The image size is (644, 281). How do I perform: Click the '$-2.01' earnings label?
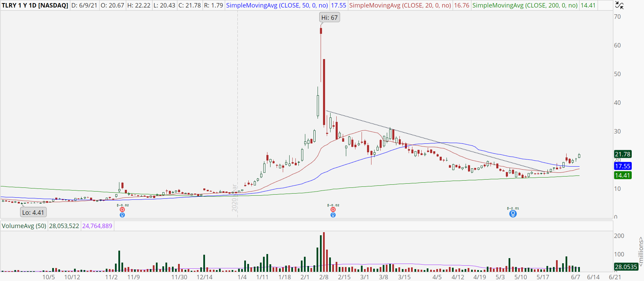point(513,208)
